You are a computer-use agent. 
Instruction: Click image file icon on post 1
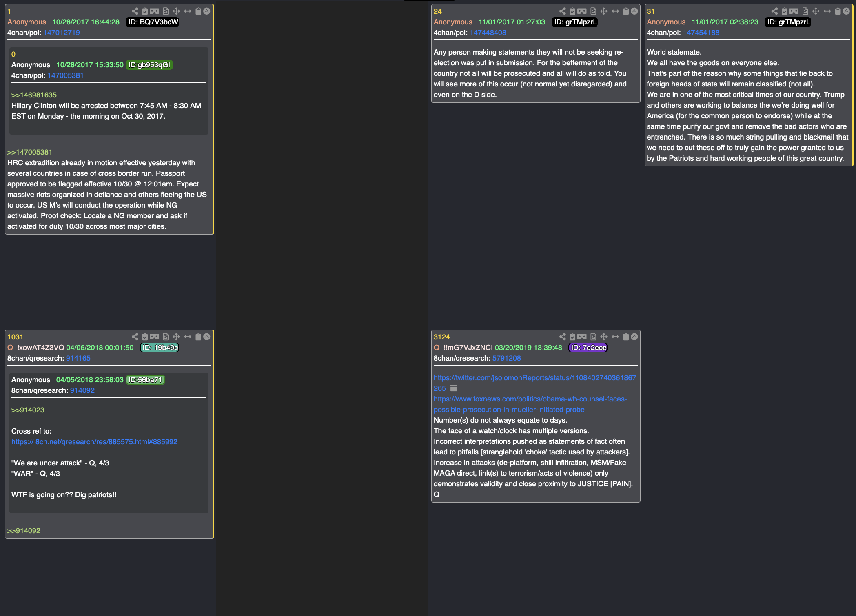tap(166, 11)
